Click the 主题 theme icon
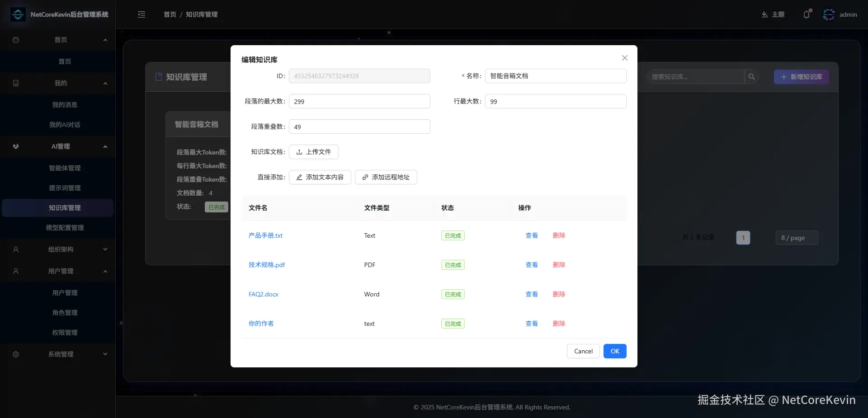 (764, 14)
